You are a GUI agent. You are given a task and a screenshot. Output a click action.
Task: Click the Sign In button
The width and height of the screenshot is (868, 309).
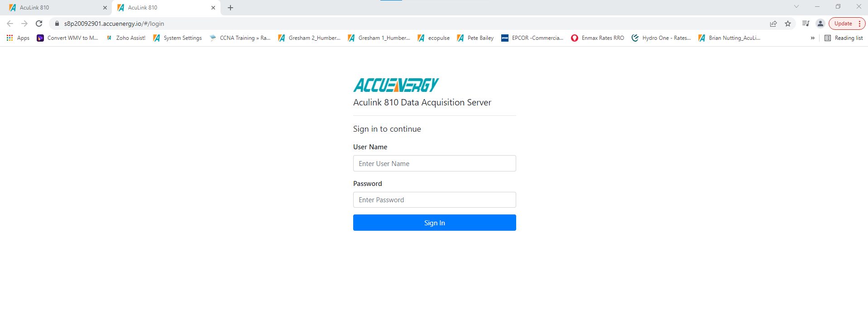pos(434,223)
